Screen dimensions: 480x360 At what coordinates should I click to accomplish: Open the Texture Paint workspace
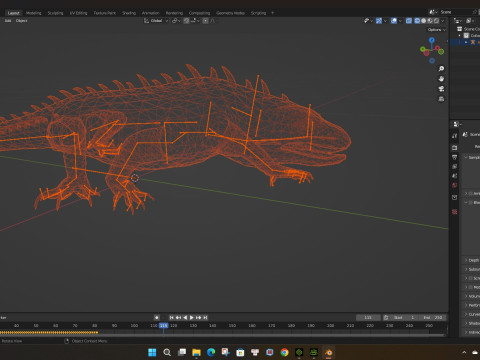click(104, 13)
